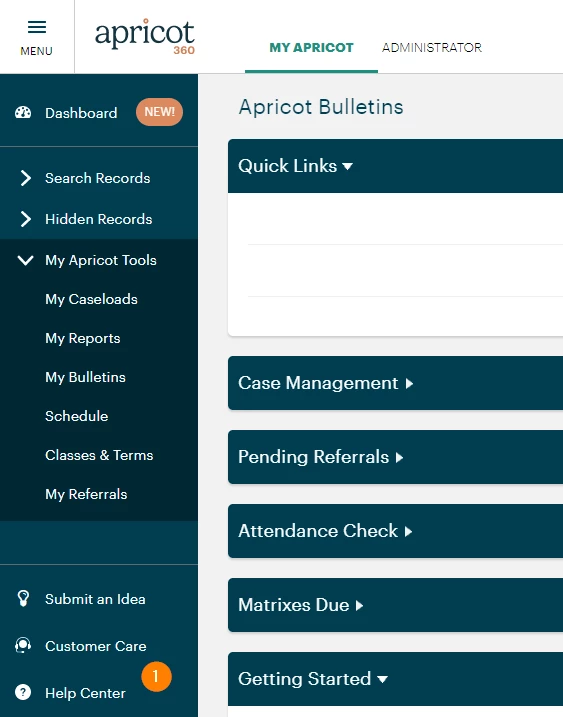The height and width of the screenshot is (717, 563).
Task: Click the Quick Links header text
Action: (287, 166)
